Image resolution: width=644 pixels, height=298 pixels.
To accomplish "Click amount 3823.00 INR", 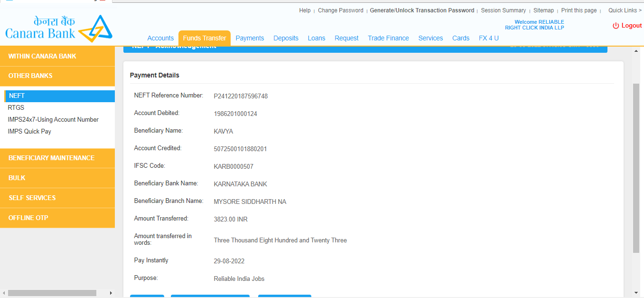I will [x=231, y=220].
